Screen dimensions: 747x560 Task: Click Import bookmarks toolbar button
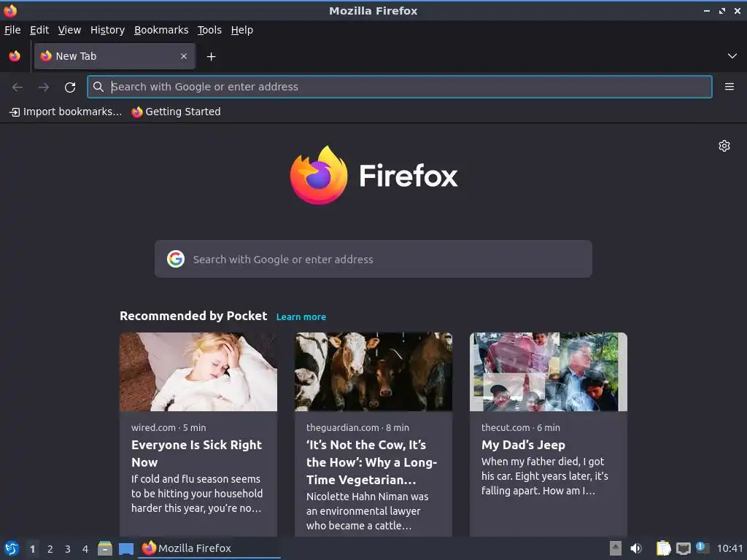click(x=66, y=112)
